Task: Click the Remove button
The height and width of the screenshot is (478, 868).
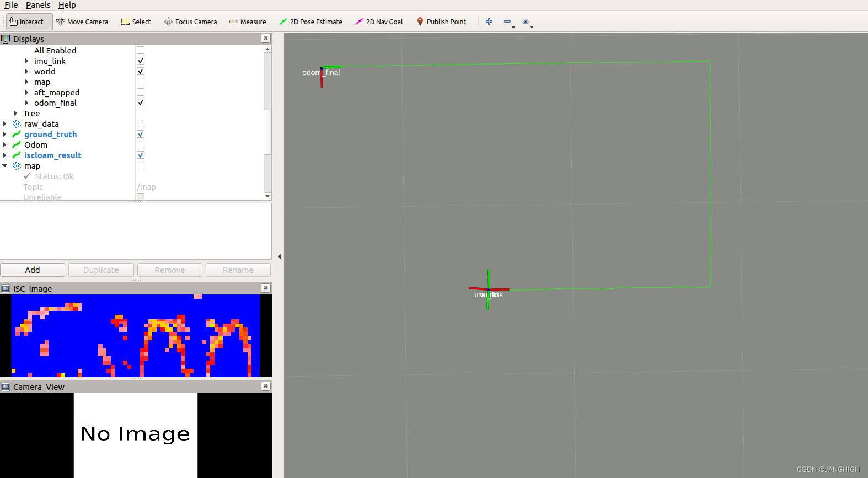Action: tap(170, 270)
